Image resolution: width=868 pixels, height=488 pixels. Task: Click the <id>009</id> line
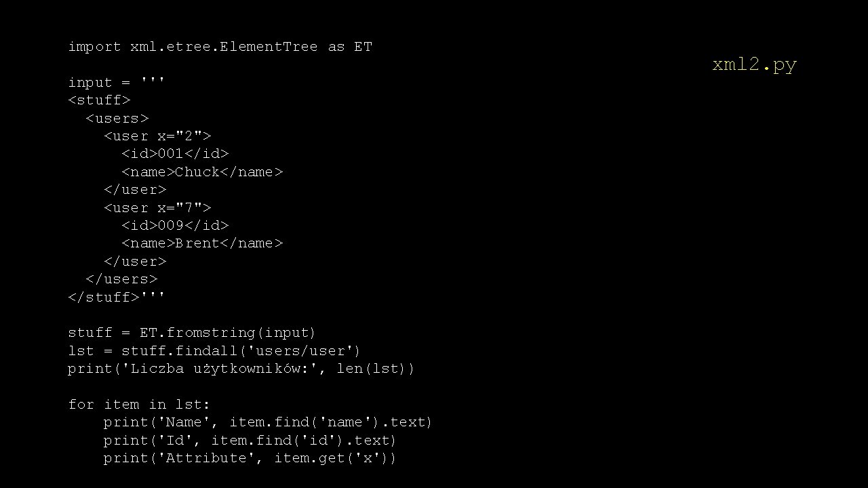(x=175, y=226)
